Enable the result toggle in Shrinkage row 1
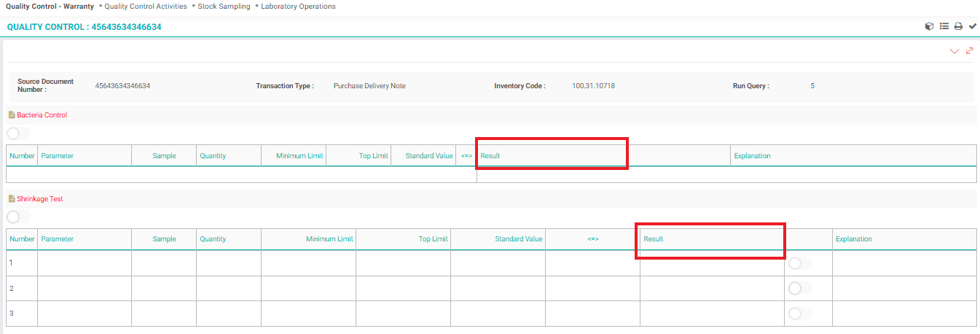 (799, 263)
